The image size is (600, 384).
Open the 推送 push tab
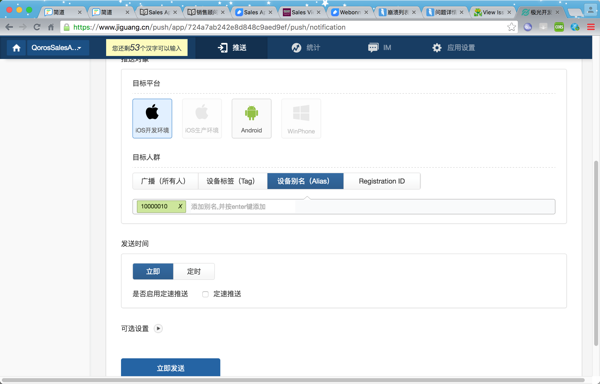click(232, 48)
